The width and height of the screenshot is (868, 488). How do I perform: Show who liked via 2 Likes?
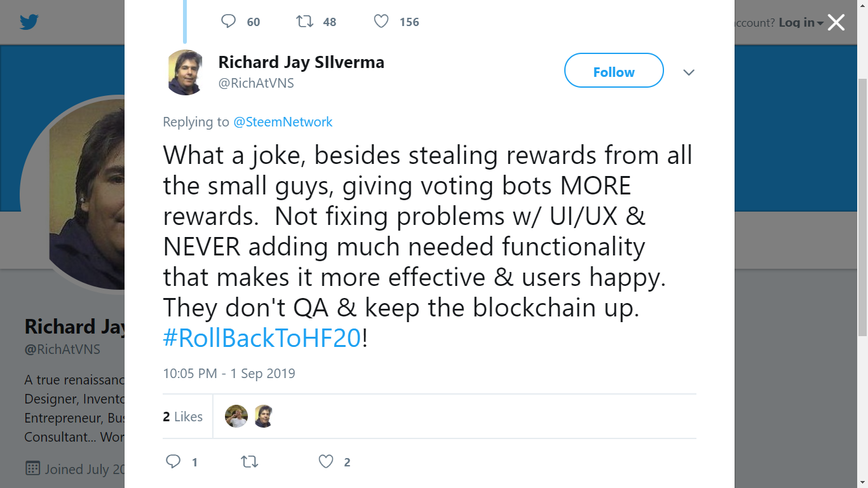pyautogui.click(x=182, y=417)
